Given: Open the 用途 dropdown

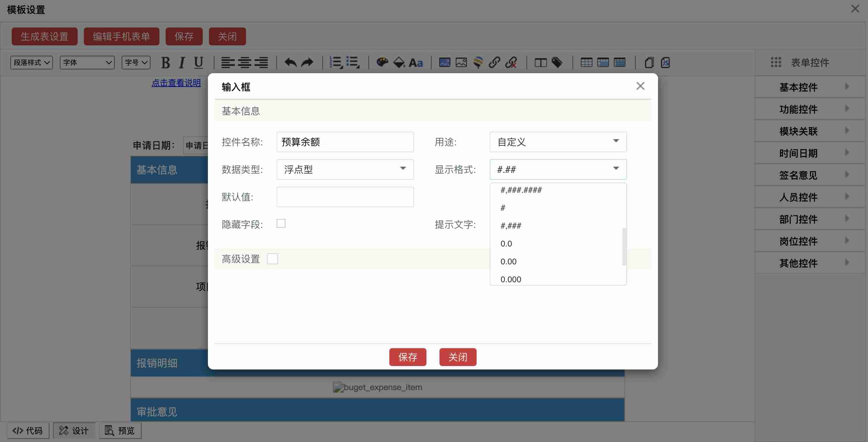Looking at the screenshot, I should [x=558, y=142].
